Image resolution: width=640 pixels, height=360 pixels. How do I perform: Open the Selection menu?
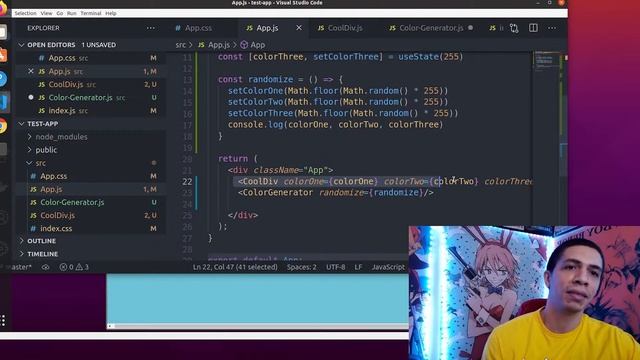coord(25,13)
